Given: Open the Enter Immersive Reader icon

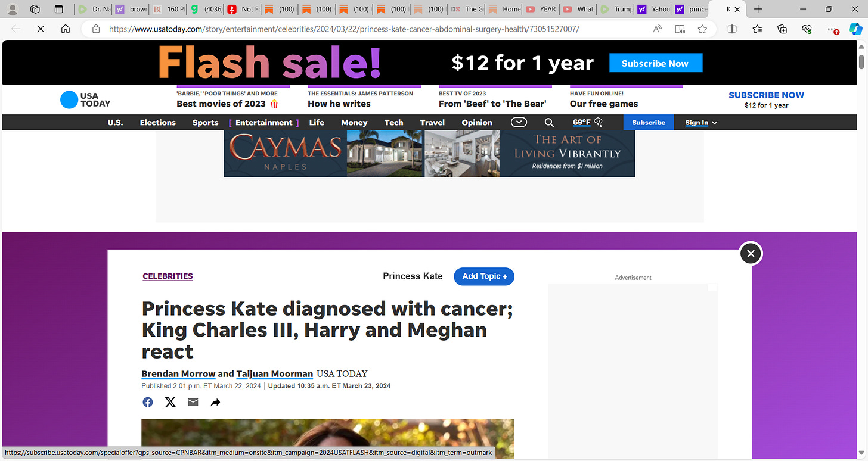Looking at the screenshot, I should [680, 29].
